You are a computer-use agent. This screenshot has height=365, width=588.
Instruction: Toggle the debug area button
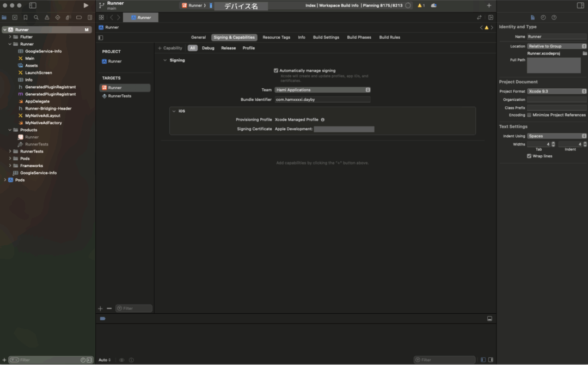489,319
